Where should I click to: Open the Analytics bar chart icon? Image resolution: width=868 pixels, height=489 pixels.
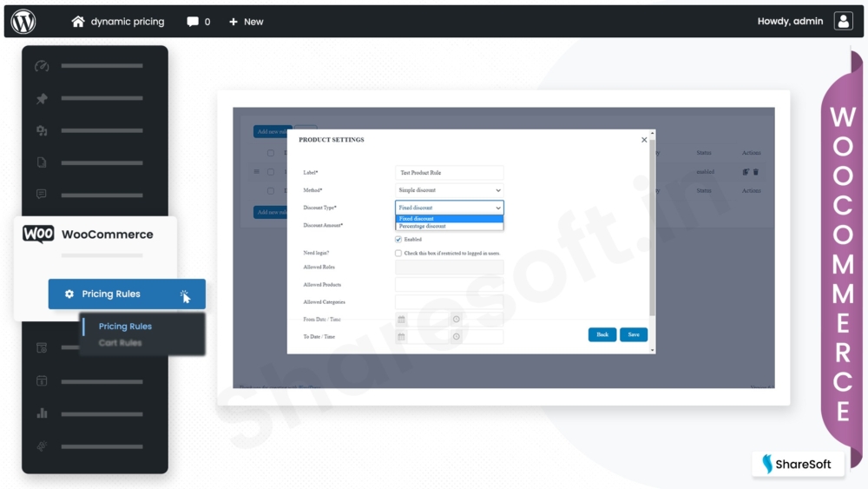[42, 413]
